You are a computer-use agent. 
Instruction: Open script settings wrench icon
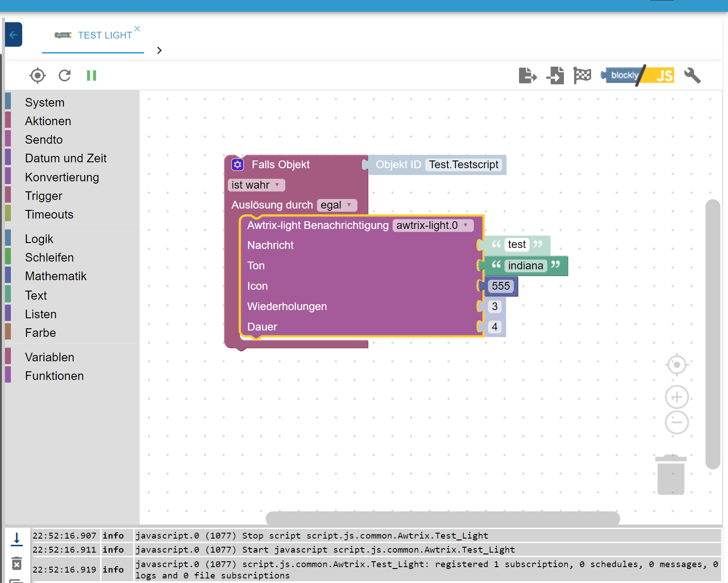[x=692, y=75]
